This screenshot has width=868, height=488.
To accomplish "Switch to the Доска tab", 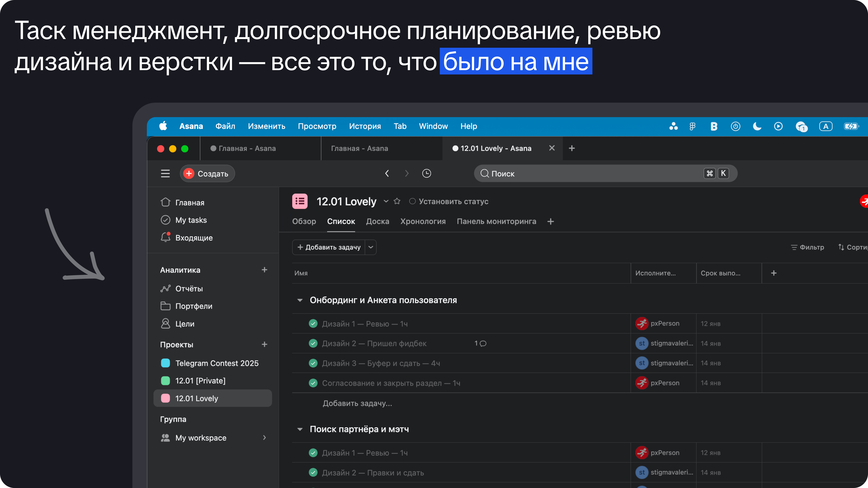I will click(377, 222).
